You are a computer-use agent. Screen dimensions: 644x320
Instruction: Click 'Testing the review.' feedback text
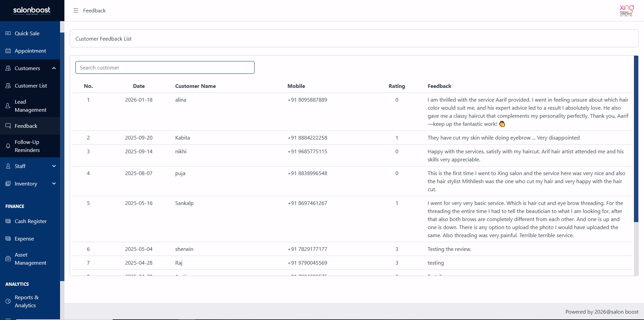tap(449, 249)
